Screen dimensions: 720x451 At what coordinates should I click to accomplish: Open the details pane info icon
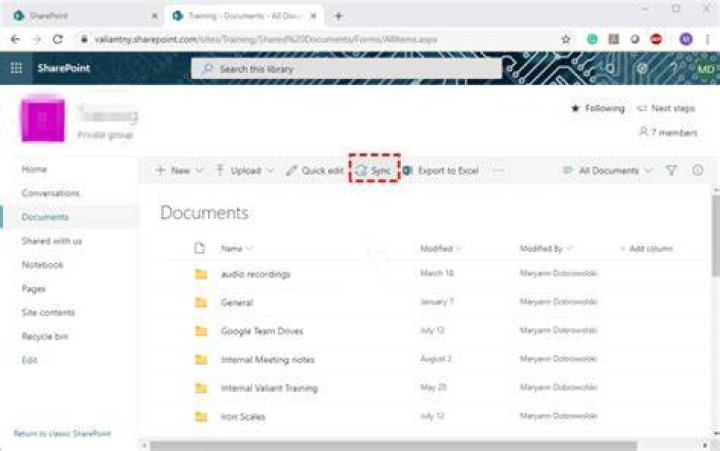pyautogui.click(x=698, y=170)
